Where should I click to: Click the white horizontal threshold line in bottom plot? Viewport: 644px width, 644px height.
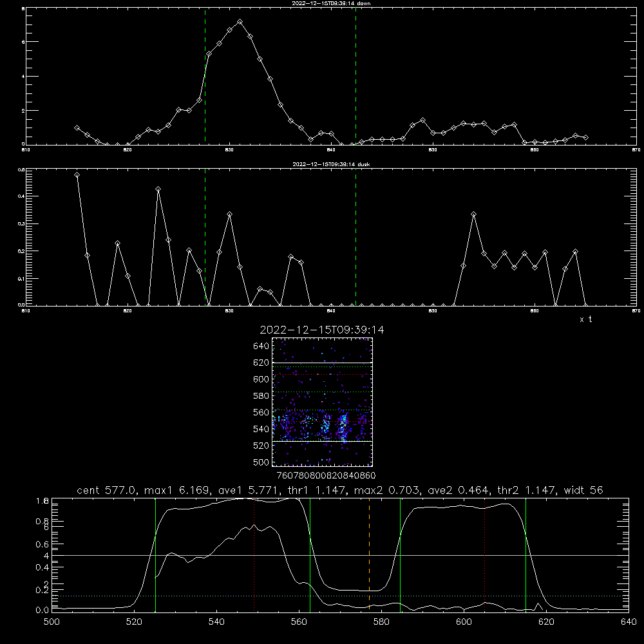point(340,555)
